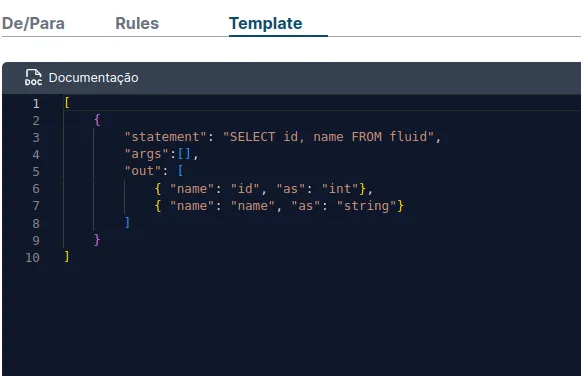
Task: Click line number 7 in gutter
Action: (x=36, y=206)
